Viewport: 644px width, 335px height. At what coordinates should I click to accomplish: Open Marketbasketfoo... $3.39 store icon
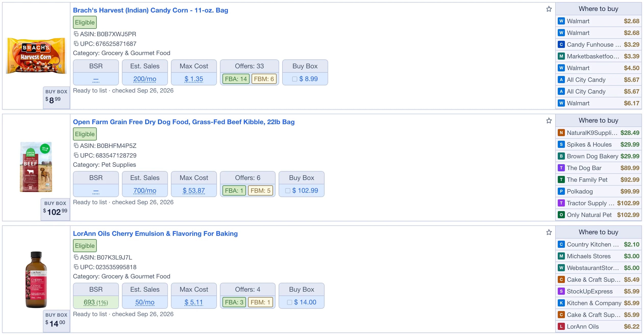pyautogui.click(x=561, y=56)
